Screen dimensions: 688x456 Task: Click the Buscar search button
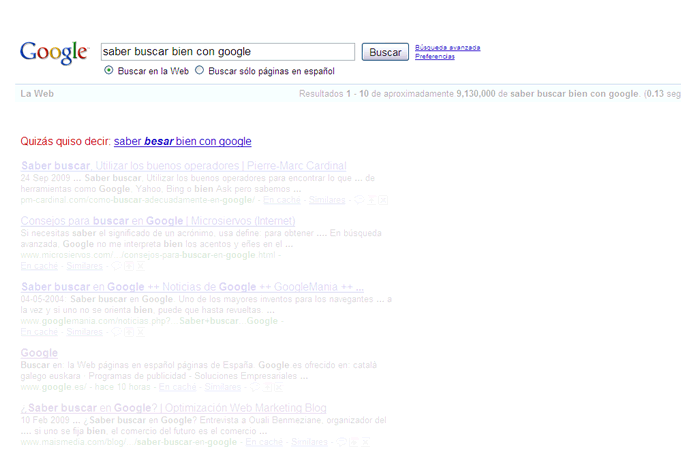pos(385,52)
